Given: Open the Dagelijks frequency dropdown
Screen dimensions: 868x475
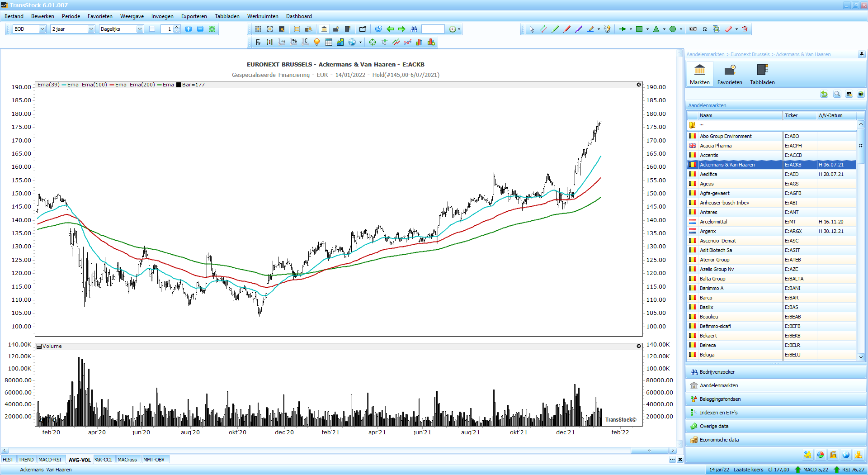Looking at the screenshot, I should (x=139, y=29).
